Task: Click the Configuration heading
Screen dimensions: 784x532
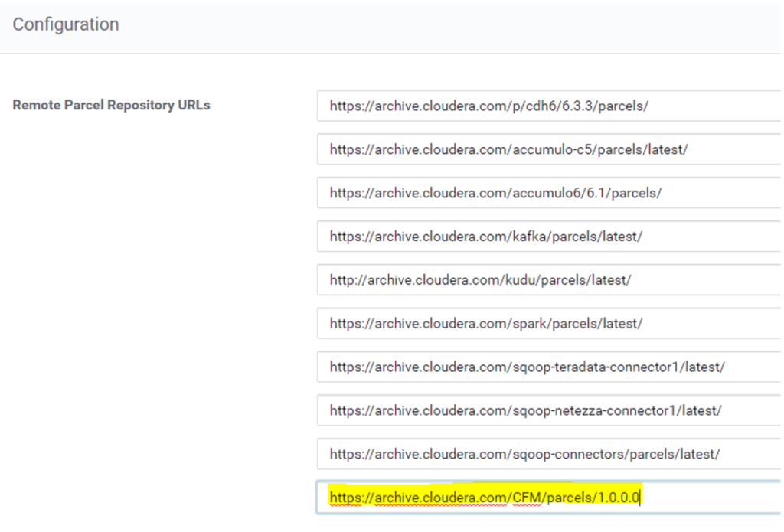Action: 66,24
